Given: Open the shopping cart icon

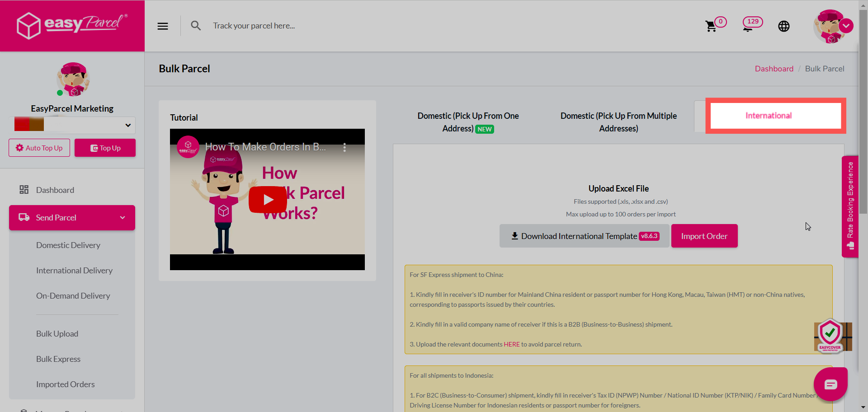Looking at the screenshot, I should click(x=711, y=26).
